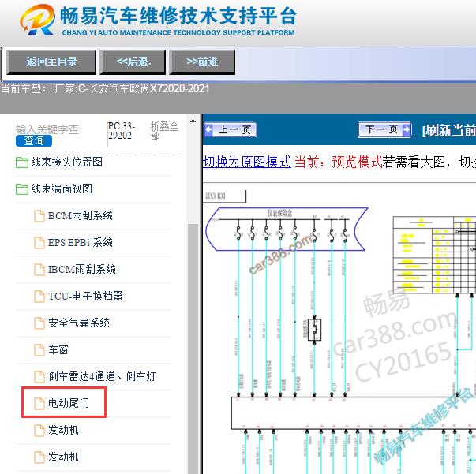Click the document icon beside 电动尾门
Screen dimensions: 476x474
(39, 403)
